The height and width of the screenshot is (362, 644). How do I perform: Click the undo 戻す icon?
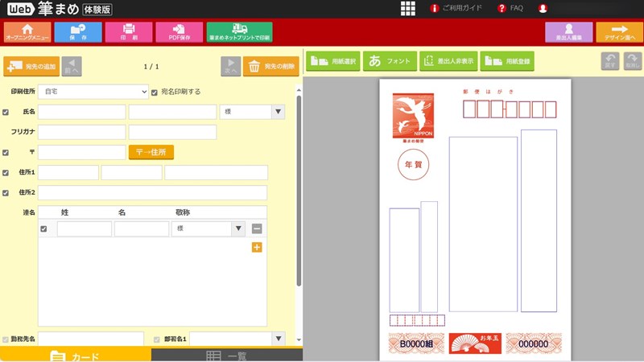[610, 61]
